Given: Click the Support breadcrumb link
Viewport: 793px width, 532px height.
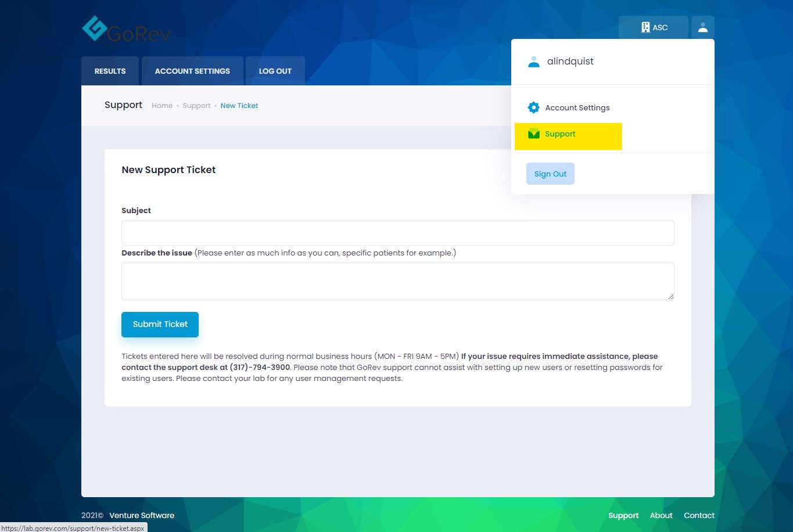Looking at the screenshot, I should [x=196, y=106].
